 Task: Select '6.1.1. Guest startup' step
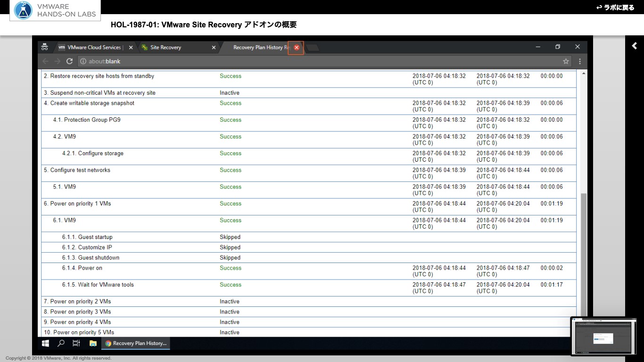(x=309, y=237)
